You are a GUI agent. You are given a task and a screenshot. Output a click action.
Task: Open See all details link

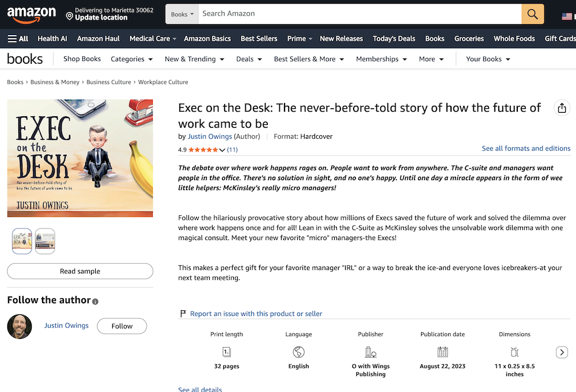tap(200, 389)
